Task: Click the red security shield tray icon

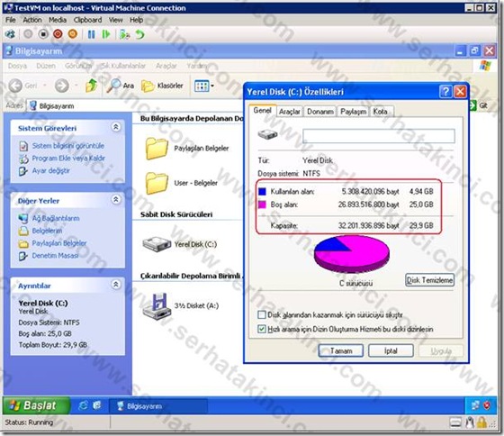Action: pyautogui.click(x=487, y=405)
